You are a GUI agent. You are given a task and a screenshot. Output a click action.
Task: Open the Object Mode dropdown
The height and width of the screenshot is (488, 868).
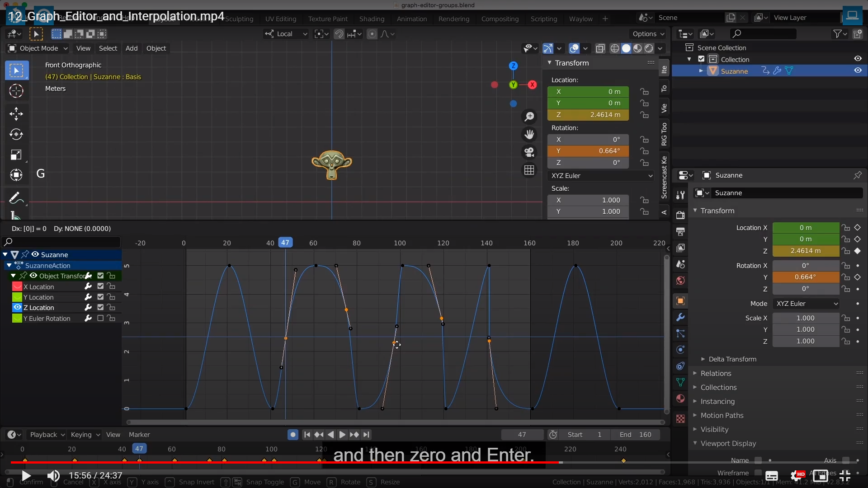coord(38,48)
